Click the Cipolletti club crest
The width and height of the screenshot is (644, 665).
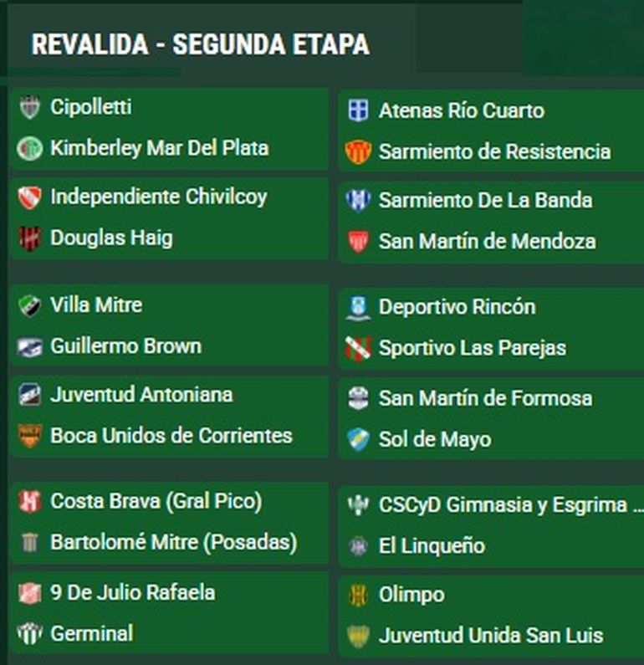[x=29, y=108]
